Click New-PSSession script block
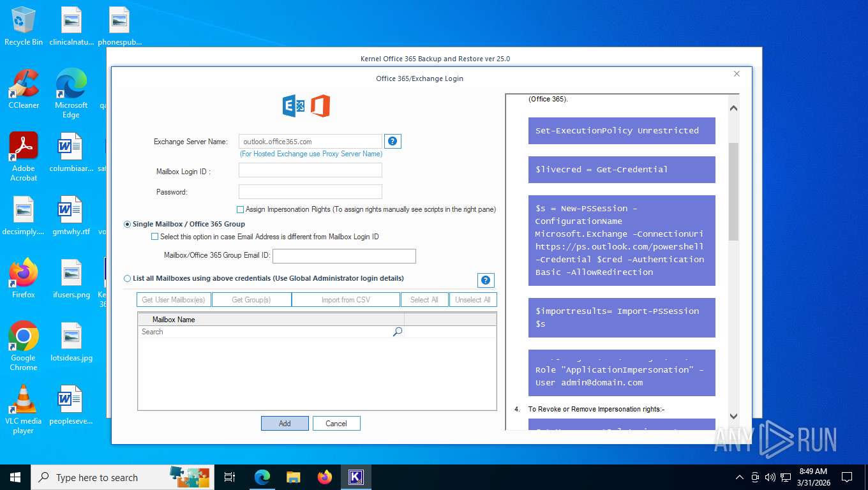 tap(622, 241)
